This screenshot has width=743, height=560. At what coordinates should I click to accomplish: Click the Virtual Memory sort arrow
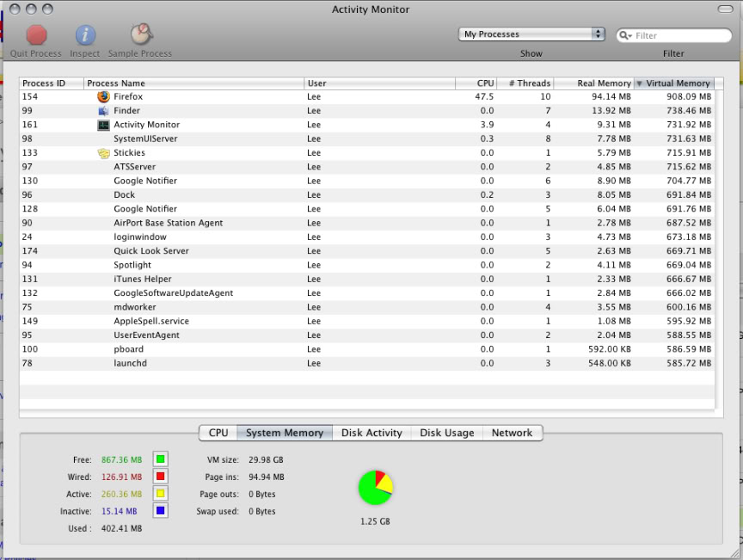click(x=639, y=83)
